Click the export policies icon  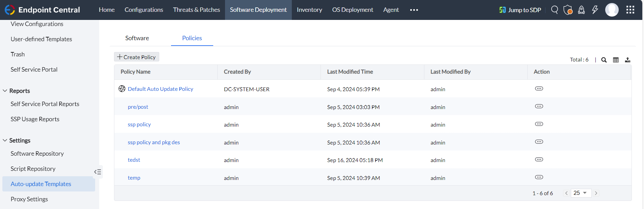[x=627, y=60]
